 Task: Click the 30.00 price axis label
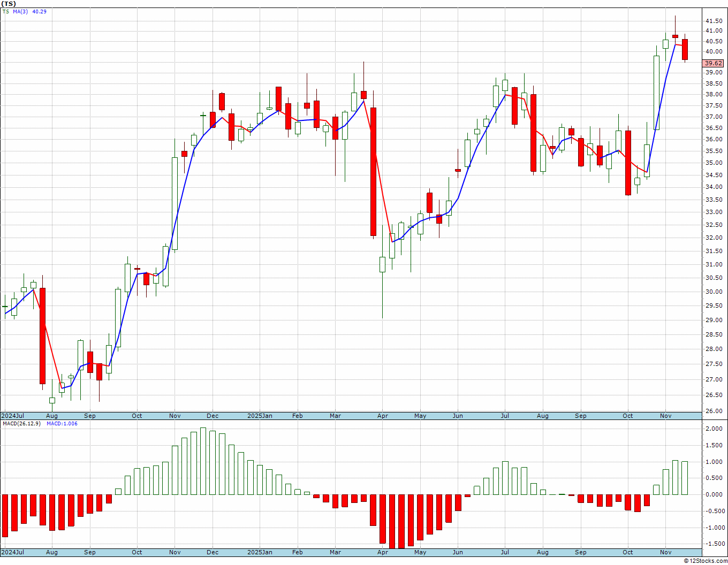[714, 292]
